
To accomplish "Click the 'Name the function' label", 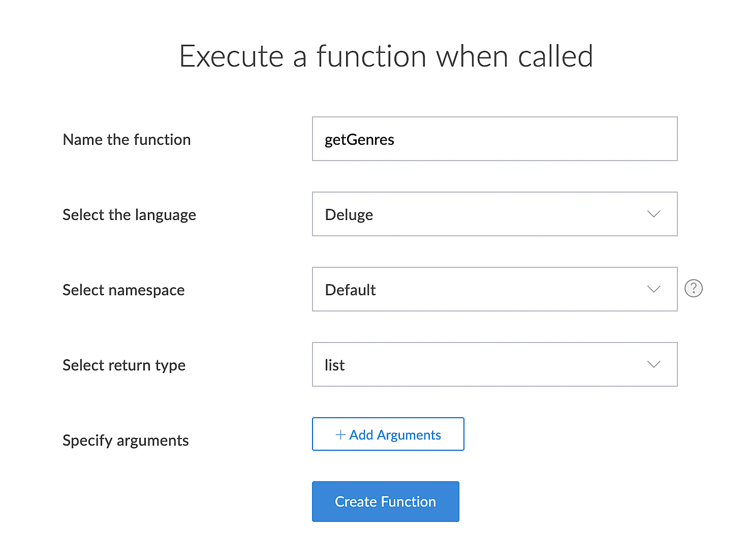I will coord(127,140).
